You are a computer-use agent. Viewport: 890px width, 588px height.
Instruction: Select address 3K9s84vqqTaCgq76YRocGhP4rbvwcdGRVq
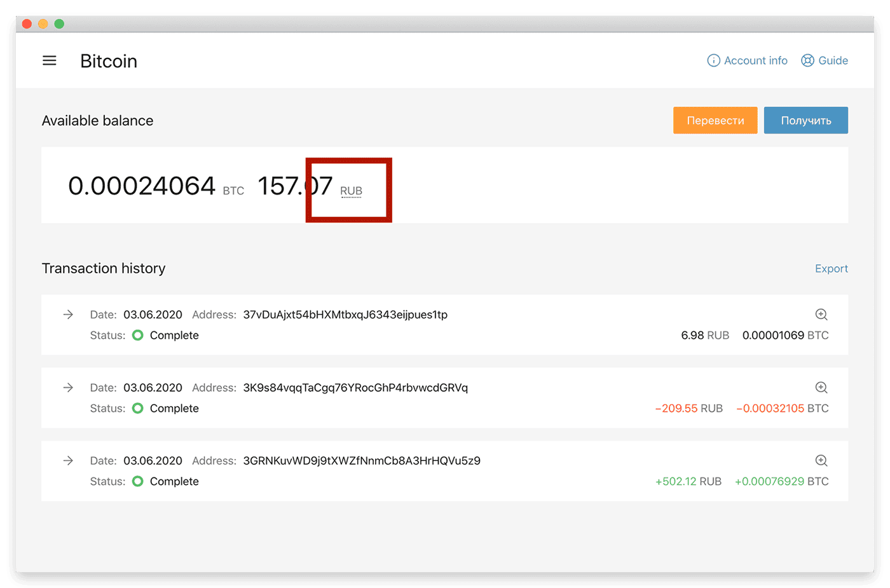click(355, 388)
